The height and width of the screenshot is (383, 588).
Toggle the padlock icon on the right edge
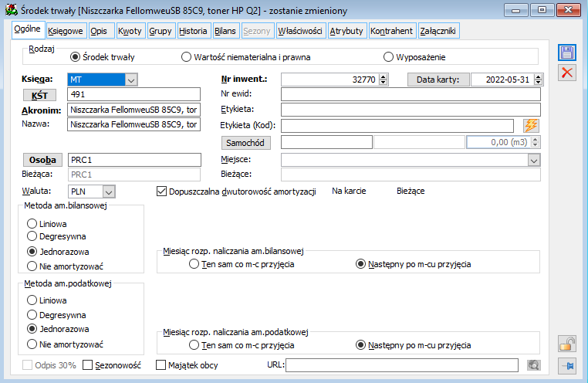click(x=566, y=344)
